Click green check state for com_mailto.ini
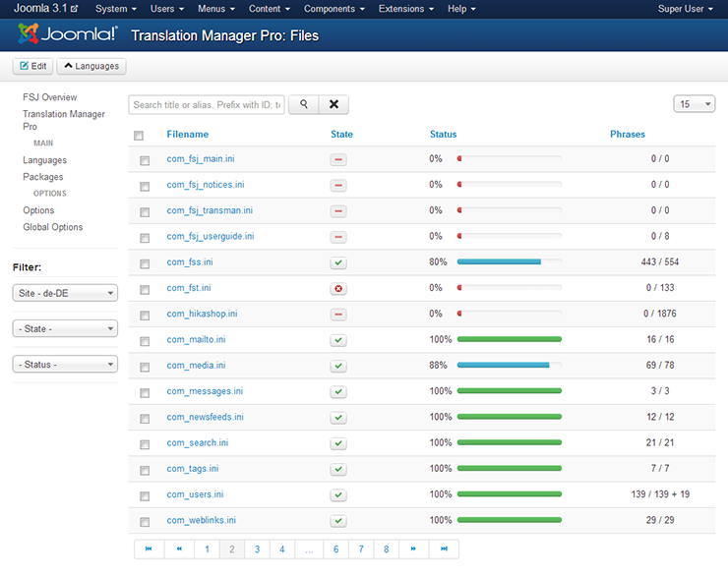Screen dimensions: 728x577 click(338, 340)
